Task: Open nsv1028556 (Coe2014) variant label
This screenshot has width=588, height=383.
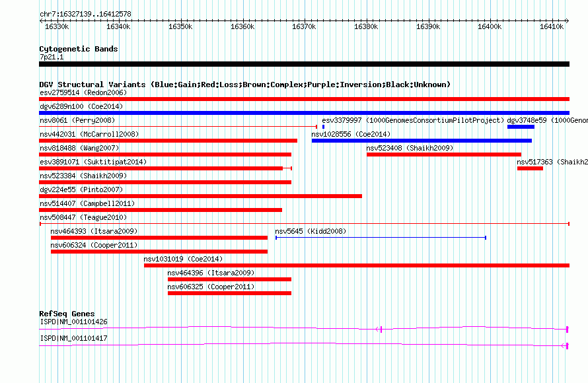Action: point(351,134)
